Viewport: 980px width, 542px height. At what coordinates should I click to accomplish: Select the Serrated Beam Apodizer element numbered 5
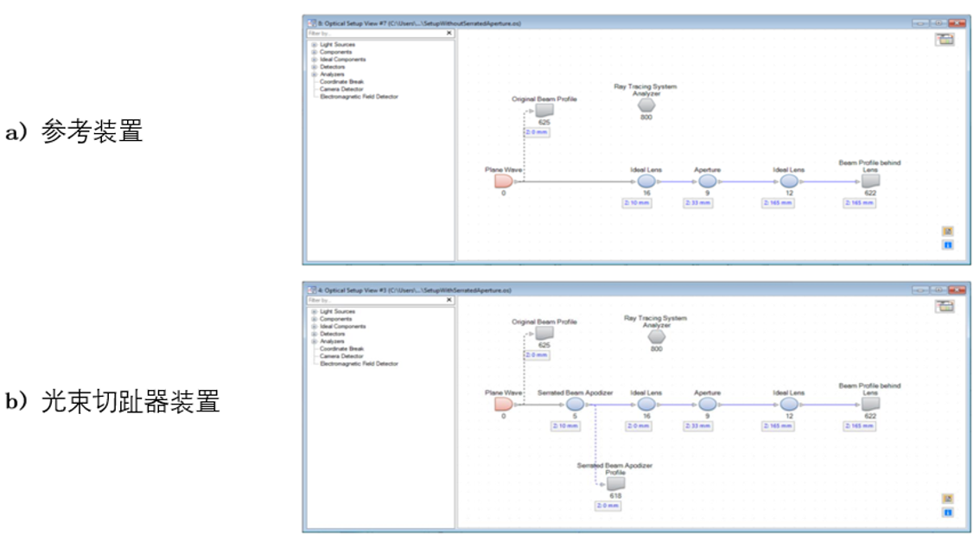point(575,405)
